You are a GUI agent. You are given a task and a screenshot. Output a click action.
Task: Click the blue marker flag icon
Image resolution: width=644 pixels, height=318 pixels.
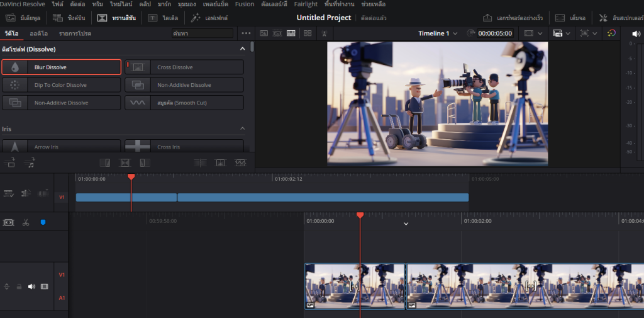pyautogui.click(x=43, y=222)
